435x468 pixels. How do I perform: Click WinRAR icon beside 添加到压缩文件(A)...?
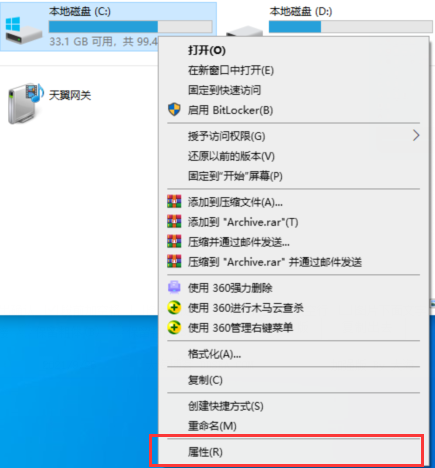click(x=174, y=202)
